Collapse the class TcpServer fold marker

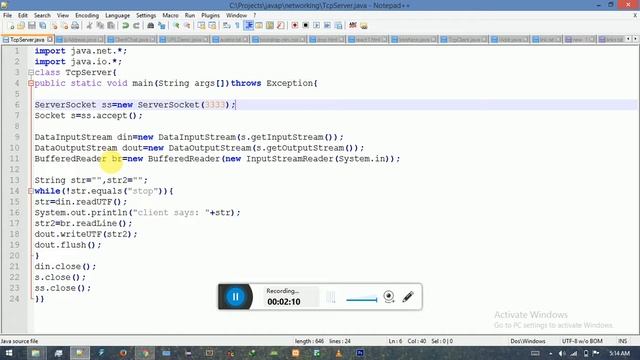tap(31, 73)
